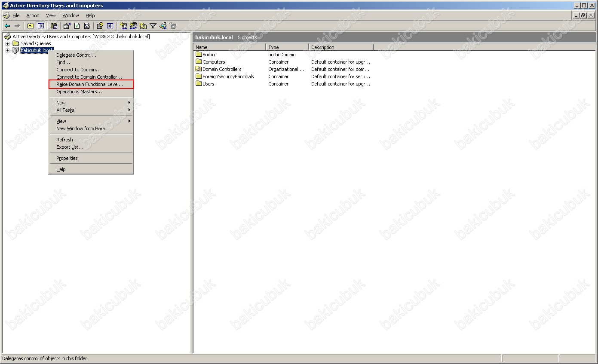
Task: Choose Delegate Control from context menu
Action: 91,55
